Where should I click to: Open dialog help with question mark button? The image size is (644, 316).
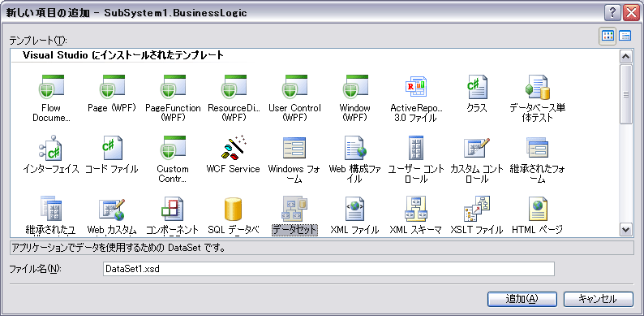click(x=612, y=13)
